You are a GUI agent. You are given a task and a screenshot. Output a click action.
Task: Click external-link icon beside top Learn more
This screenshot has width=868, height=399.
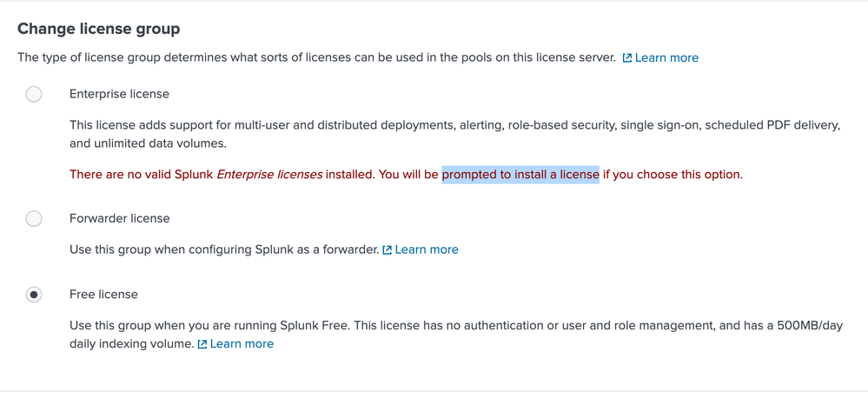[x=627, y=58]
